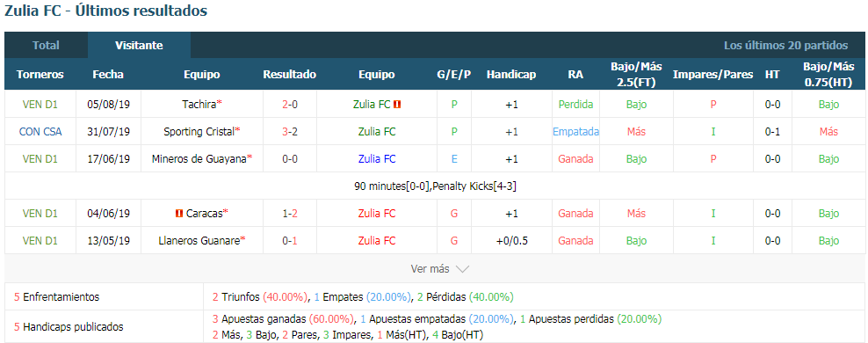The height and width of the screenshot is (343, 868).
Task: Click red card icon beside Caracas
Action: point(179,214)
